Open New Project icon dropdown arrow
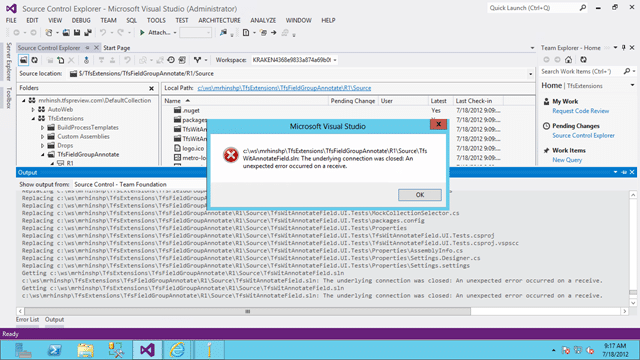The width and height of the screenshot is (640, 360). pos(57,33)
